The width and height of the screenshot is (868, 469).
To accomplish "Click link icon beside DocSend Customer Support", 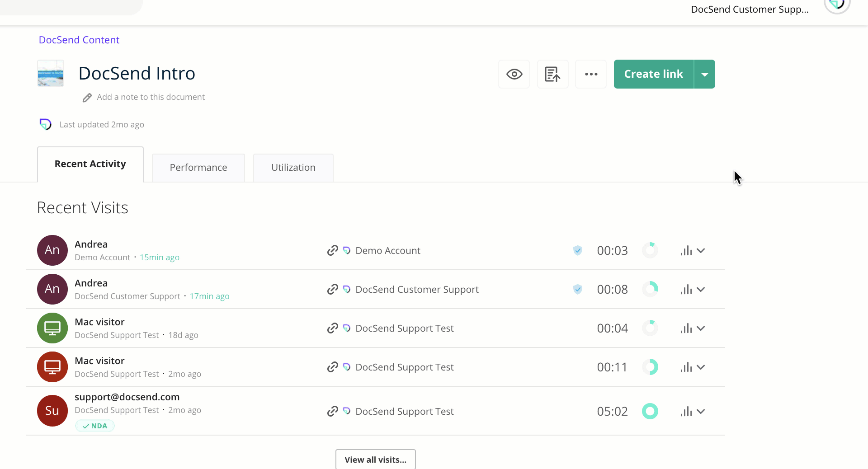I will point(333,289).
